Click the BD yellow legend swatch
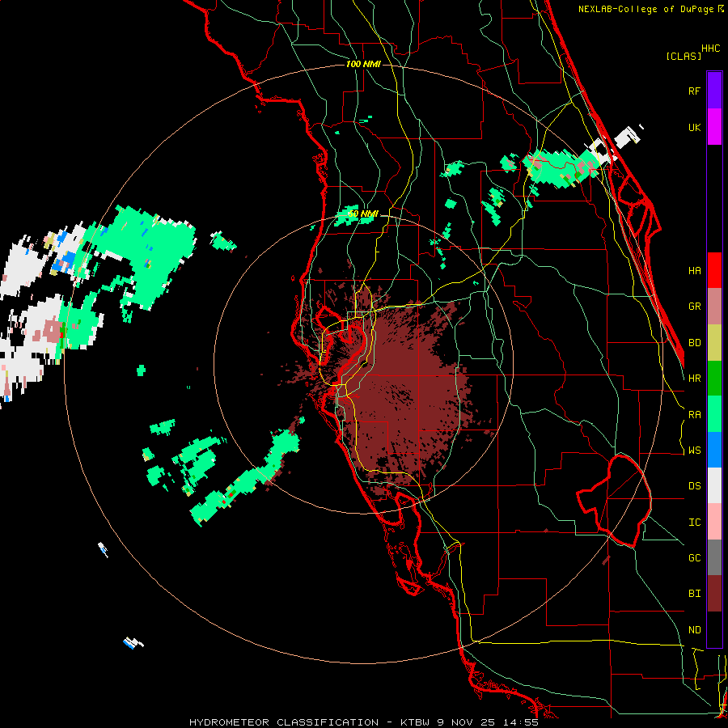Viewport: 728px width, 728px height. click(714, 343)
